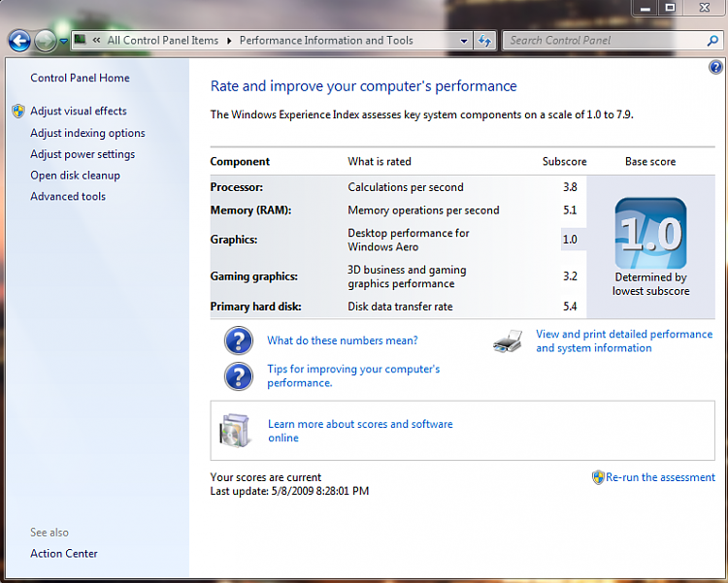Click Memory operations per second text
The image size is (728, 583).
pyautogui.click(x=423, y=211)
